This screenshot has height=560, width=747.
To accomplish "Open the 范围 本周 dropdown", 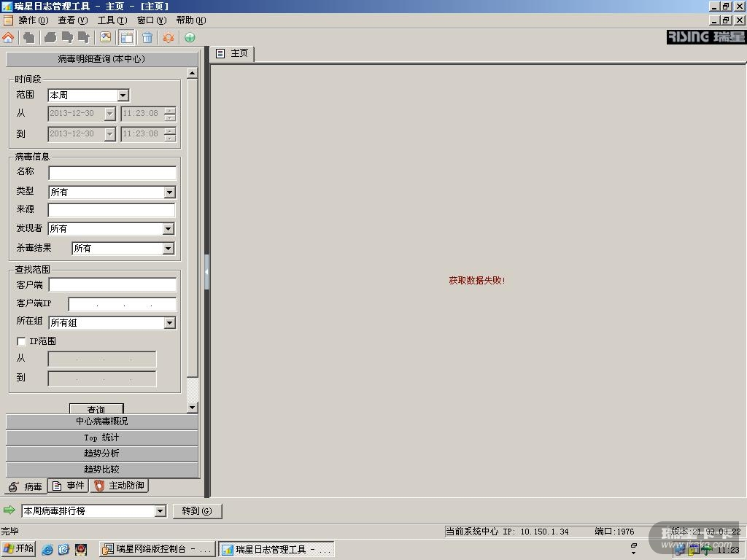I will tap(123, 96).
